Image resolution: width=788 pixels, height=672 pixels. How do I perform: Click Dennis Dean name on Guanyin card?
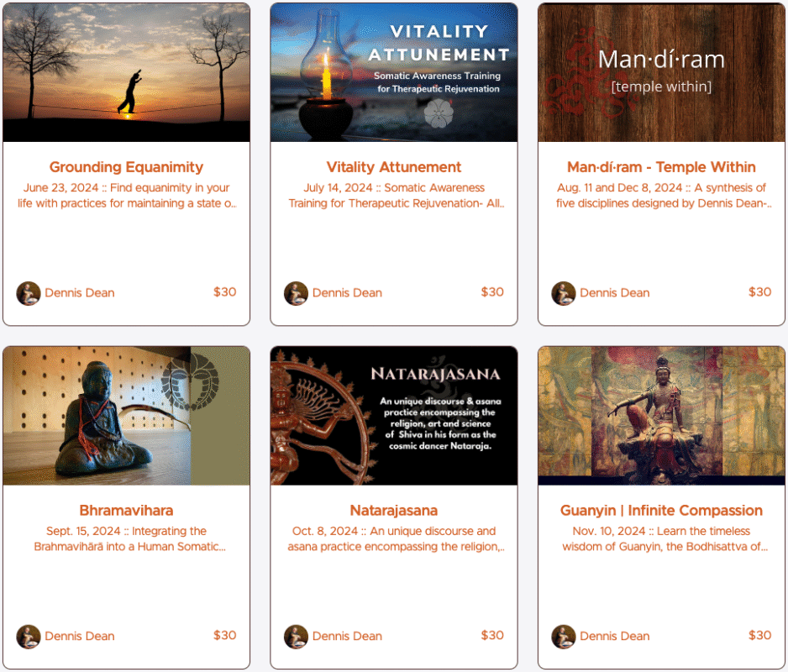(x=615, y=637)
